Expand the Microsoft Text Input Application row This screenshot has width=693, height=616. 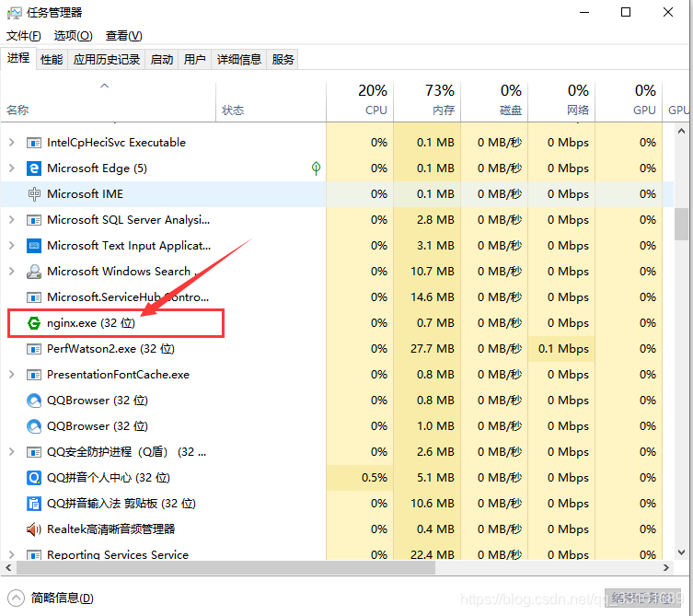pos(12,246)
